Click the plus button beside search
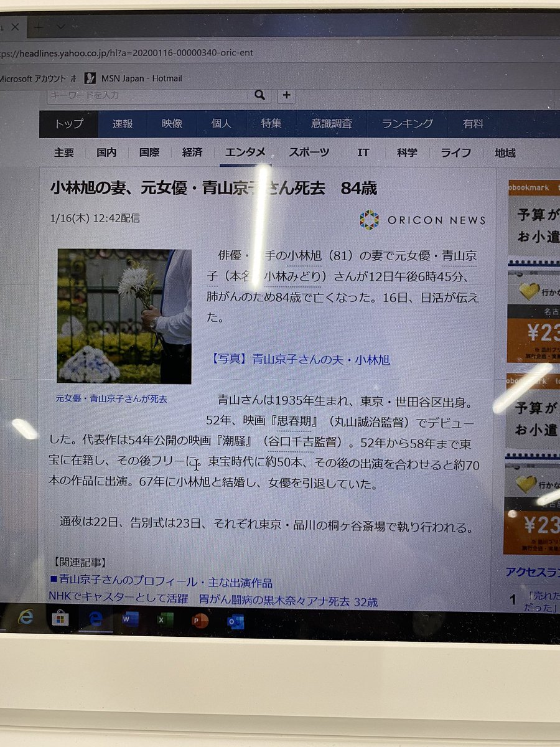 coord(286,95)
